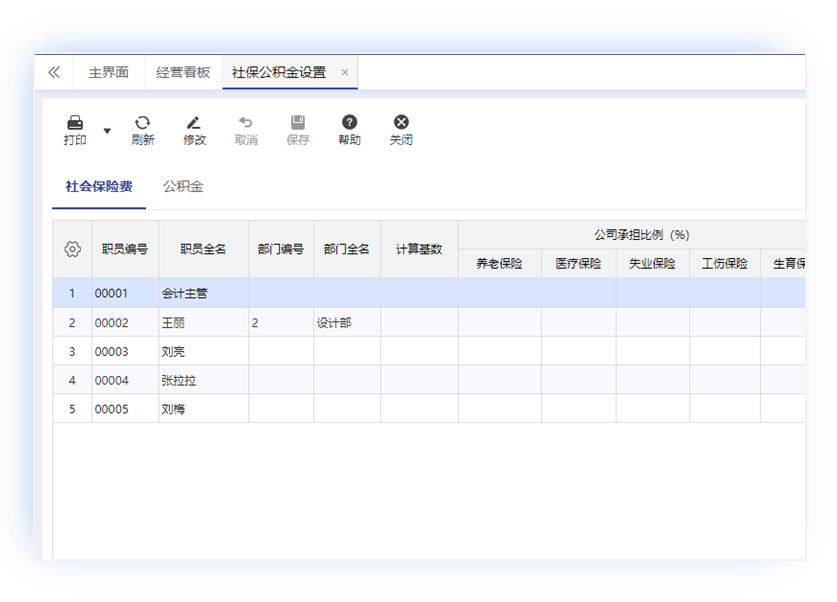Click the Modify (修改) pencil icon
The width and height of the screenshot is (837, 602).
194,123
